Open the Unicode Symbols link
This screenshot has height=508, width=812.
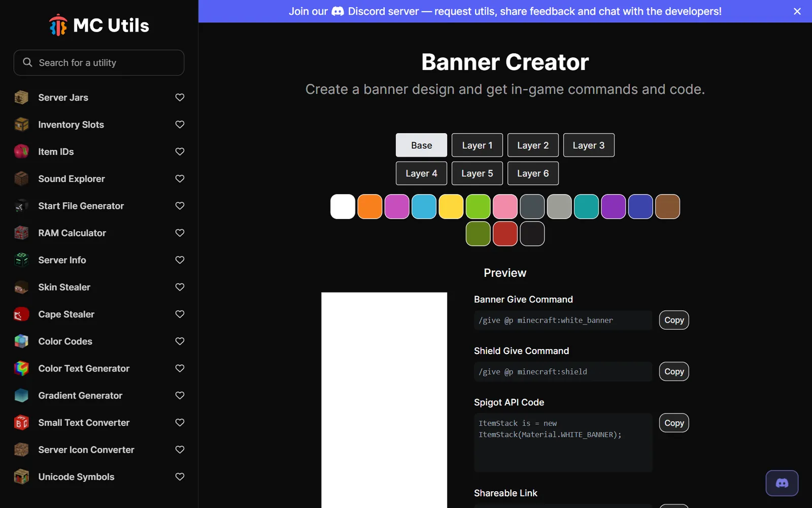pos(76,477)
